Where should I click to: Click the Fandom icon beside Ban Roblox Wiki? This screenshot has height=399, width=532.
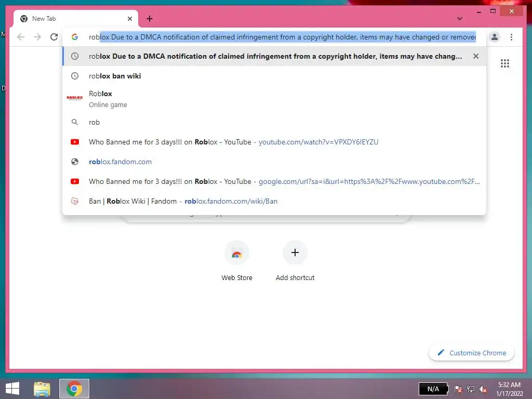(x=75, y=201)
